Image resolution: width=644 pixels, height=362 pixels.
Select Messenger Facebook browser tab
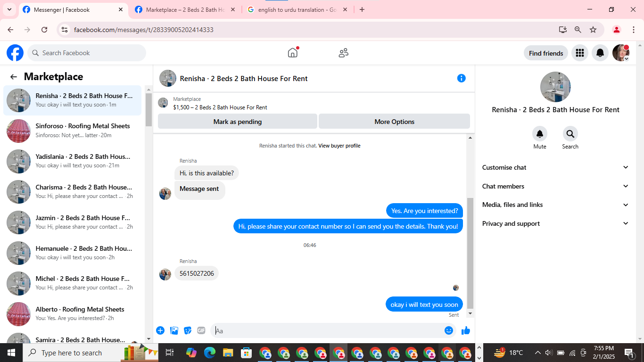tap(73, 9)
